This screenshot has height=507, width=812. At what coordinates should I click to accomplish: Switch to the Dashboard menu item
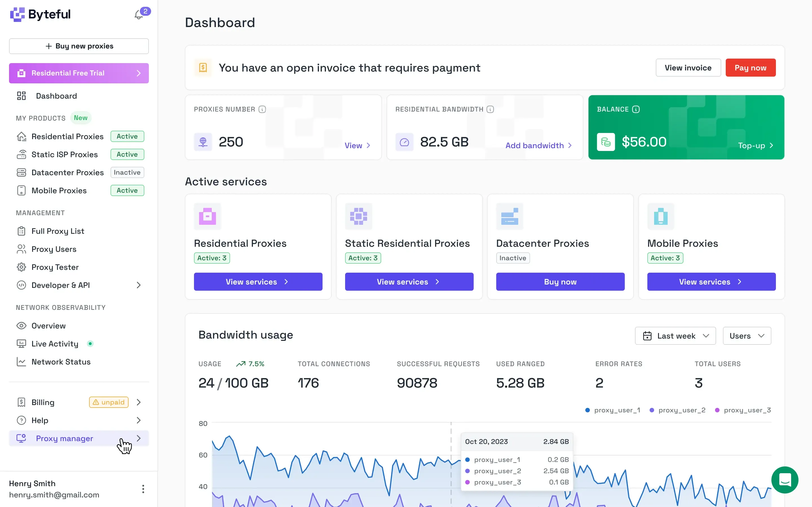click(56, 96)
